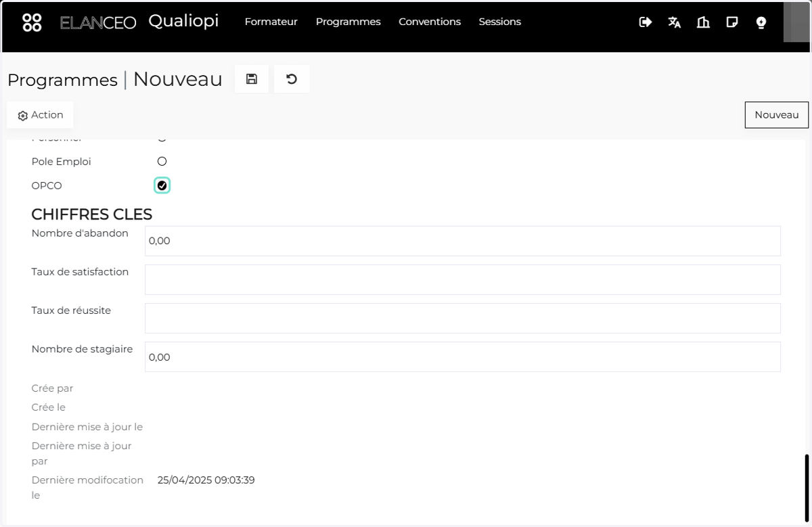Click the building organization icon
The height and width of the screenshot is (527, 812).
tap(703, 22)
